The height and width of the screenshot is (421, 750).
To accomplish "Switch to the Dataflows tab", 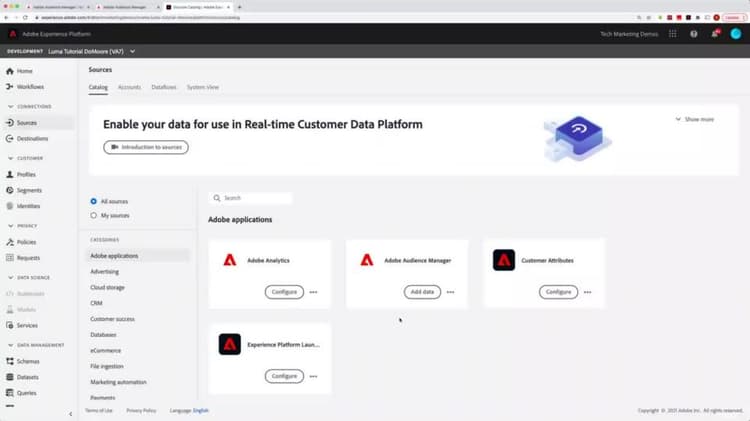I will pos(164,87).
